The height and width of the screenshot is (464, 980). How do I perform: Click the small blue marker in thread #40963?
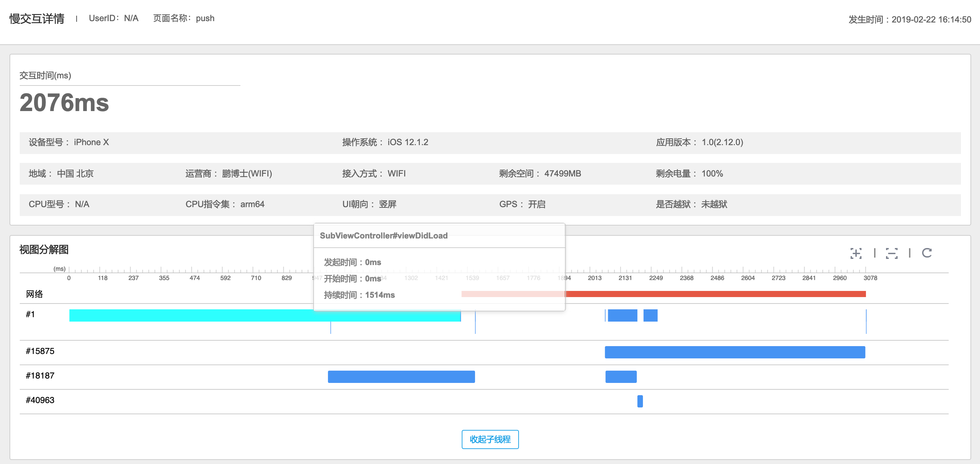[640, 401]
